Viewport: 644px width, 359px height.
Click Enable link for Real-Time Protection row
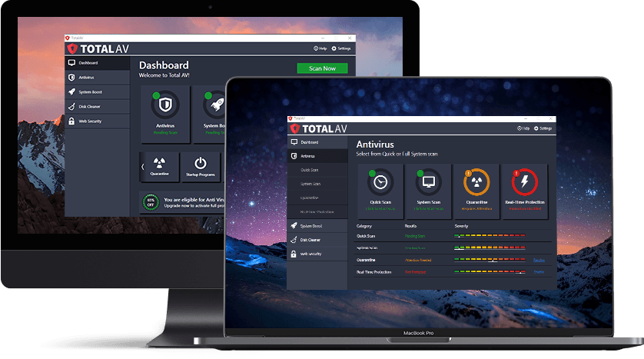click(x=539, y=272)
